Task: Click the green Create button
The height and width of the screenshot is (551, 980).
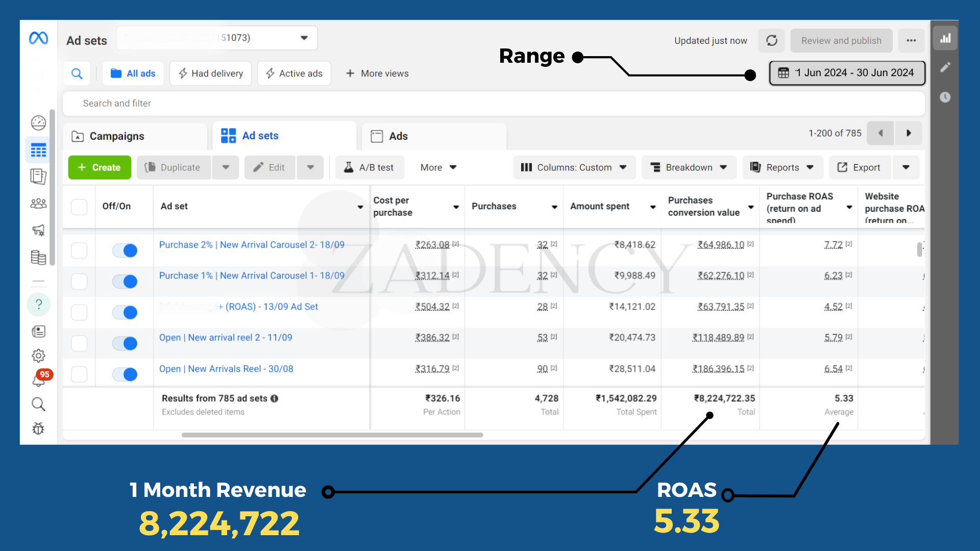Action: (x=100, y=167)
